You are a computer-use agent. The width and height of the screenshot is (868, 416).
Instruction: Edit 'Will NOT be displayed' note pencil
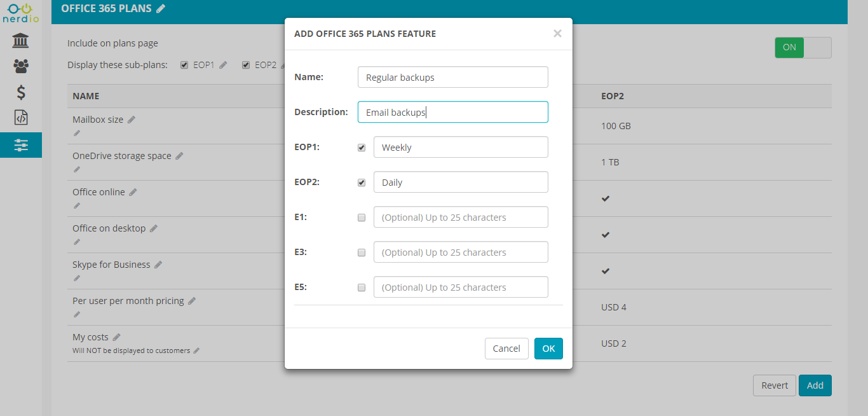196,350
